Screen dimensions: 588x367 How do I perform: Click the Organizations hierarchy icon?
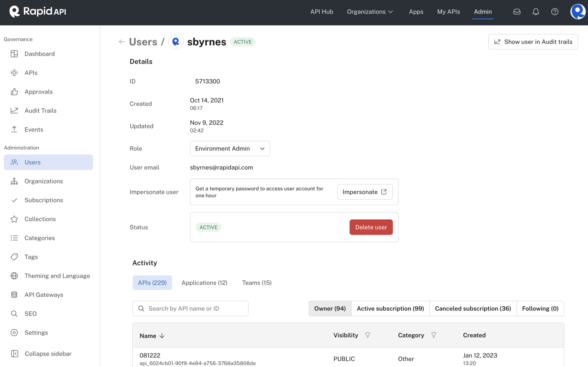click(x=14, y=181)
